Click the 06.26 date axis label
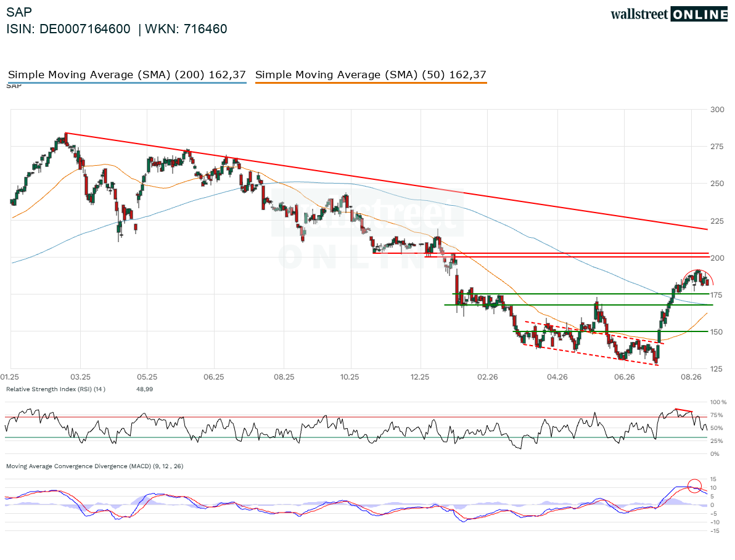Viewport: 735px width, 560px height. 625,377
